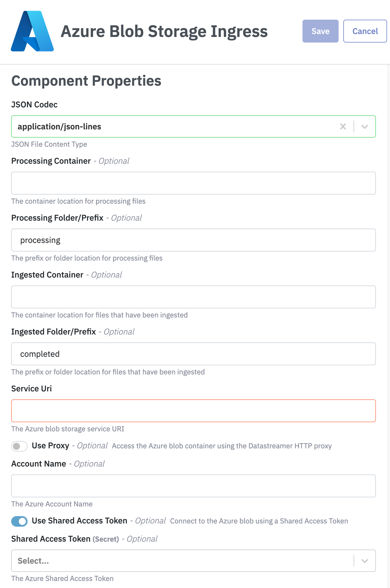Image resolution: width=390 pixels, height=588 pixels.
Task: Click the Select... Shared Access Token field
Action: 182,561
